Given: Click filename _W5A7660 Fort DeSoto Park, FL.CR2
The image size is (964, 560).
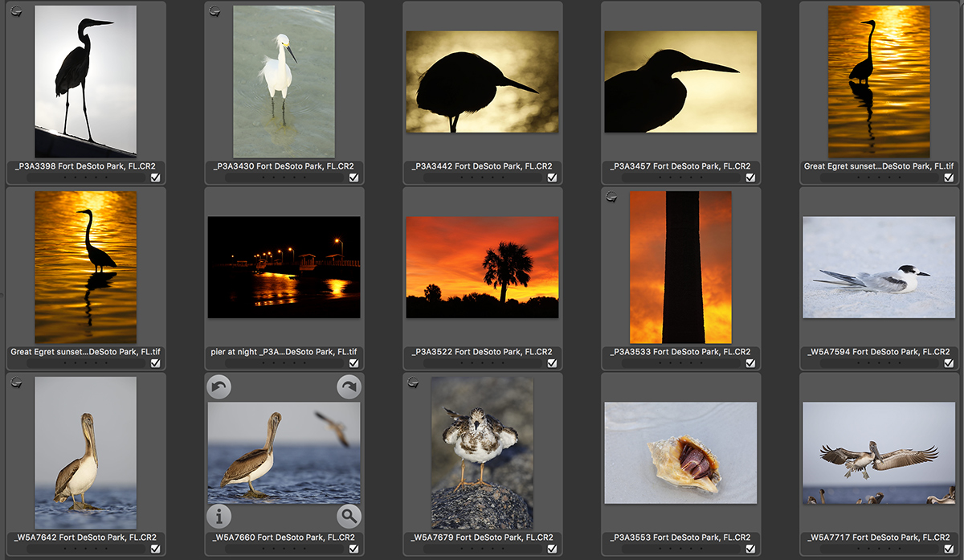Looking at the screenshot, I should [284, 538].
